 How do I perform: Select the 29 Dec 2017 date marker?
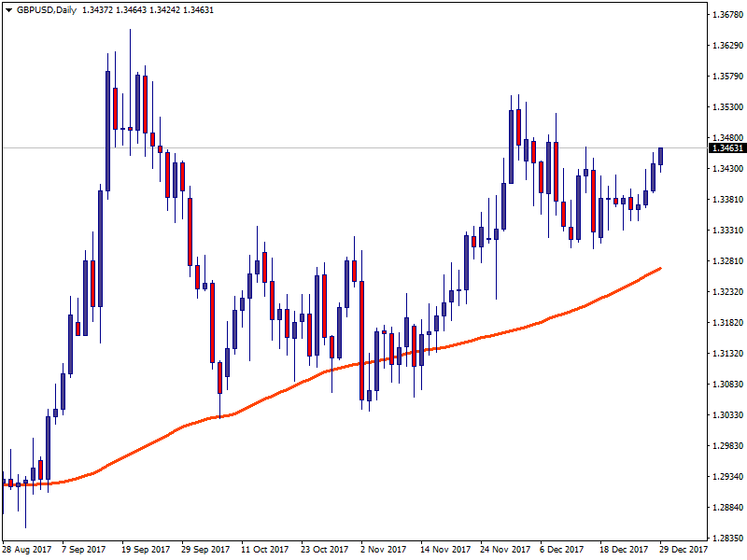pos(684,550)
